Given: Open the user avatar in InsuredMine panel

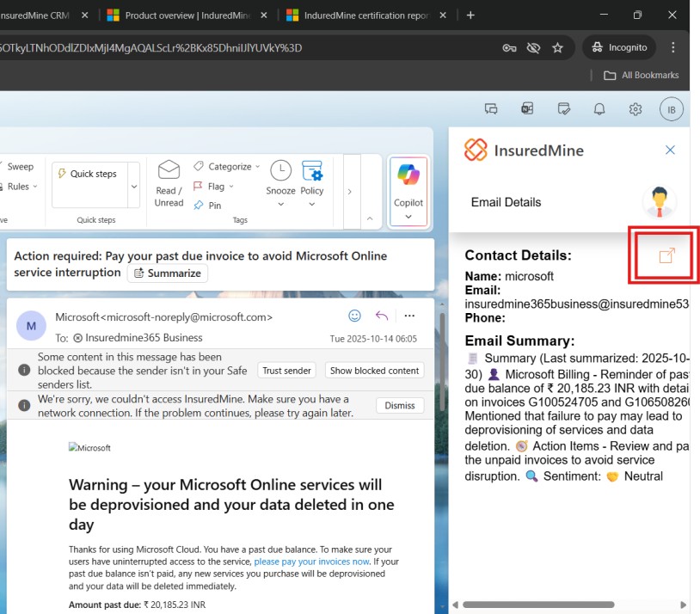Looking at the screenshot, I should 660,202.
